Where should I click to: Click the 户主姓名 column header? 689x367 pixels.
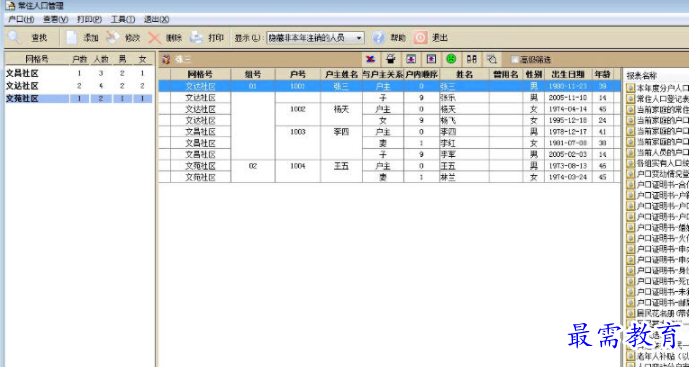point(341,74)
